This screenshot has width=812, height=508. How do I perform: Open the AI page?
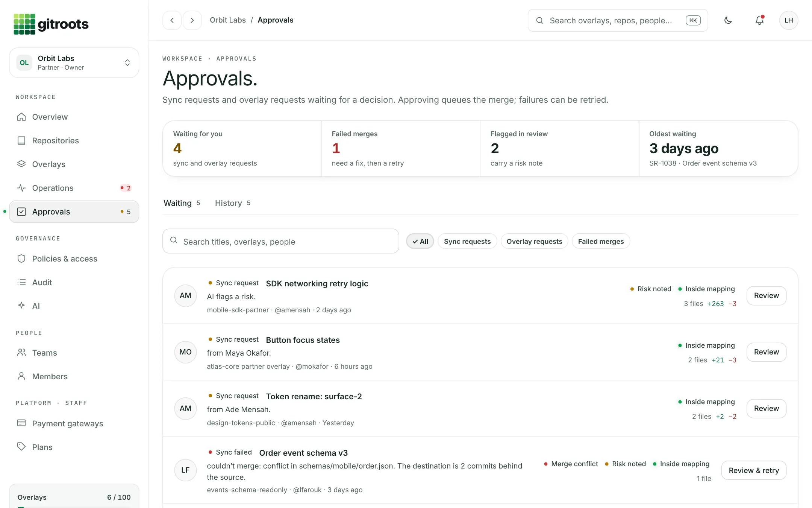pos(74,306)
